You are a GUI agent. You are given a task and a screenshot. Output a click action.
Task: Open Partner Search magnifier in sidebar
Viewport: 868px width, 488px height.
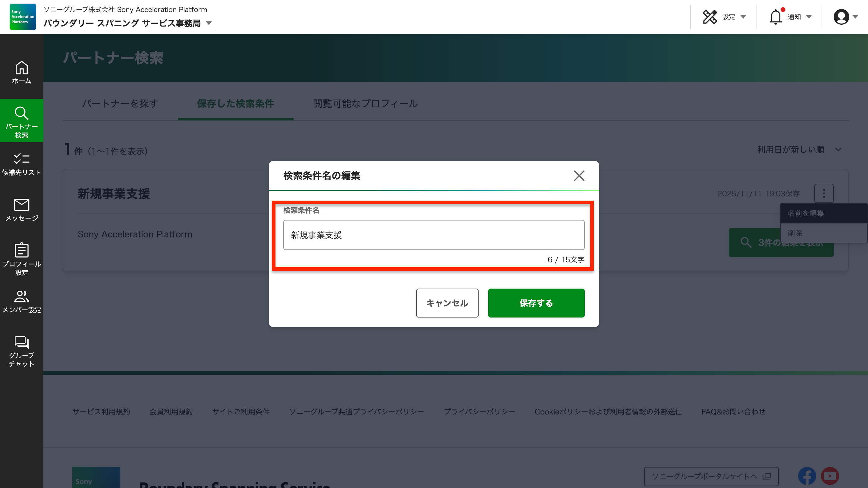click(22, 114)
